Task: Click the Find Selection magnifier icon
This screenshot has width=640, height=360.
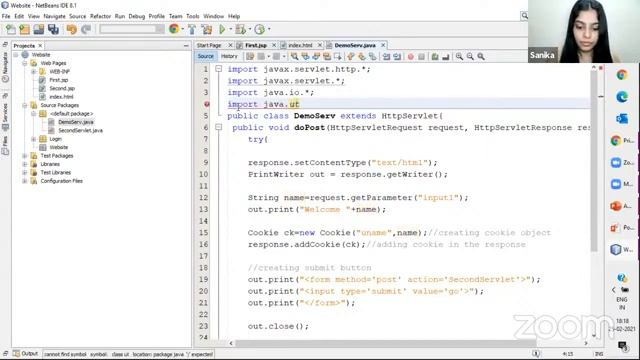Action: click(294, 56)
